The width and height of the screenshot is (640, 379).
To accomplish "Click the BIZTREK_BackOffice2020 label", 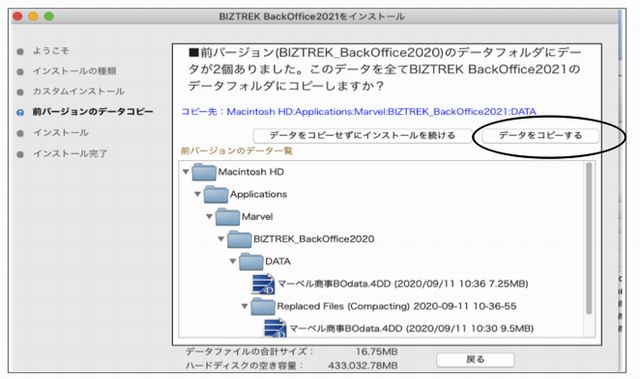I will (314, 239).
